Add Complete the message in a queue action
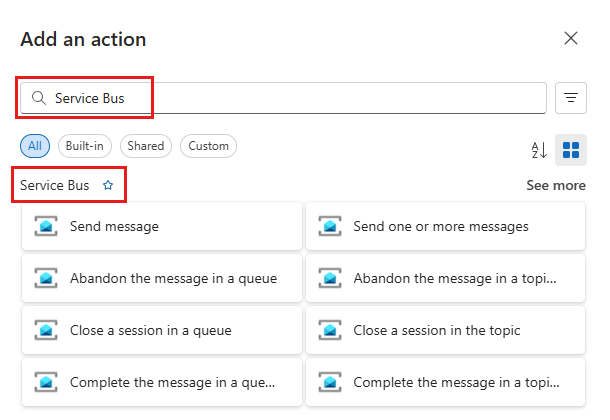Viewport: 610px width, 420px height. (171, 383)
